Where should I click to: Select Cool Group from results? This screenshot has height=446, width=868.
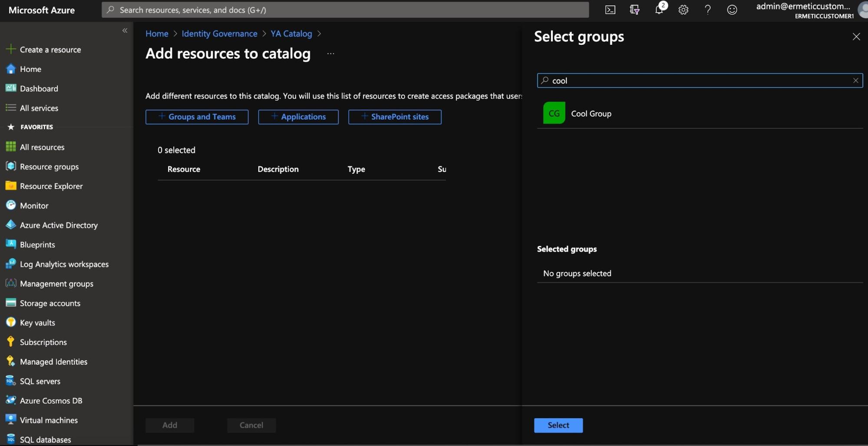click(x=700, y=113)
